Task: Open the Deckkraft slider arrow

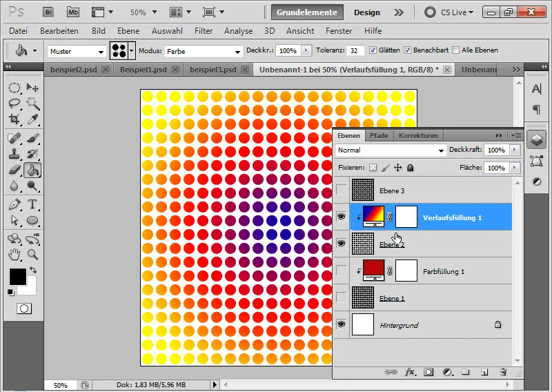Action: pos(514,150)
